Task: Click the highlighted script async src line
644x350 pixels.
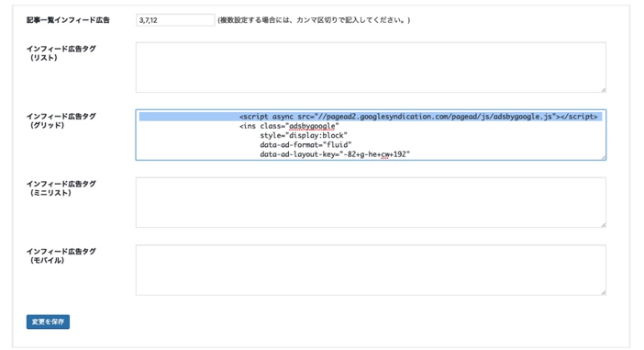Action: tap(418, 117)
